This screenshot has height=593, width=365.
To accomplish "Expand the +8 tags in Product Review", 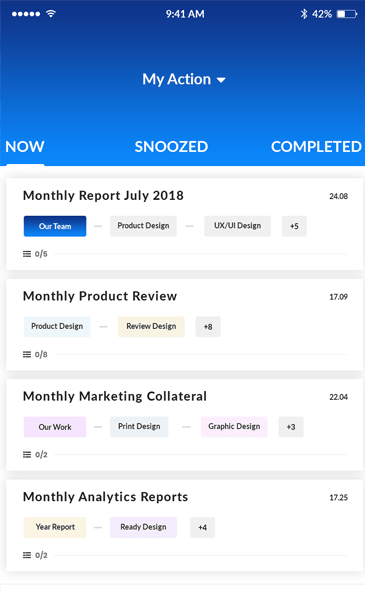I will (x=208, y=327).
